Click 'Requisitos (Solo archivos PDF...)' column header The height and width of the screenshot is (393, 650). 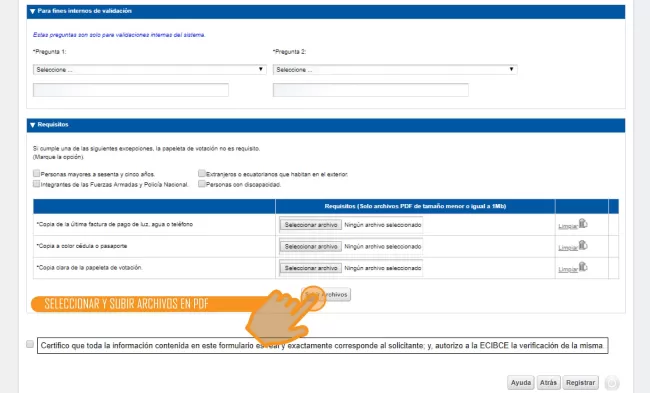pos(415,206)
